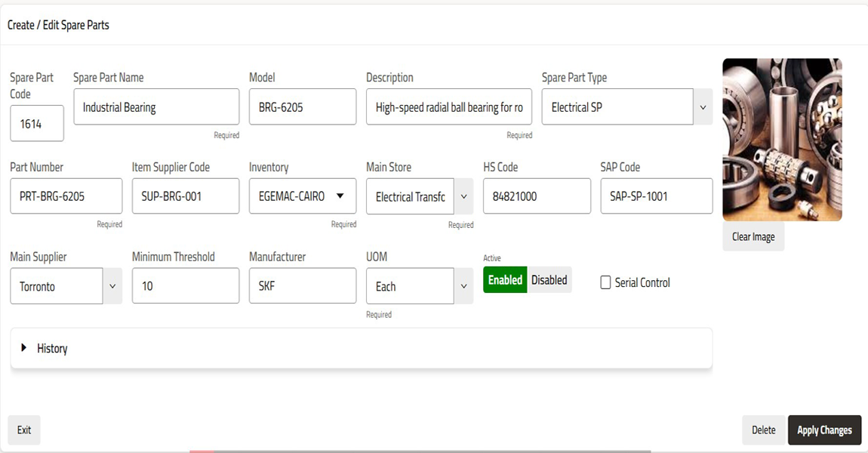Select the Description text field
Viewport: 868px width, 453px height.
(448, 107)
